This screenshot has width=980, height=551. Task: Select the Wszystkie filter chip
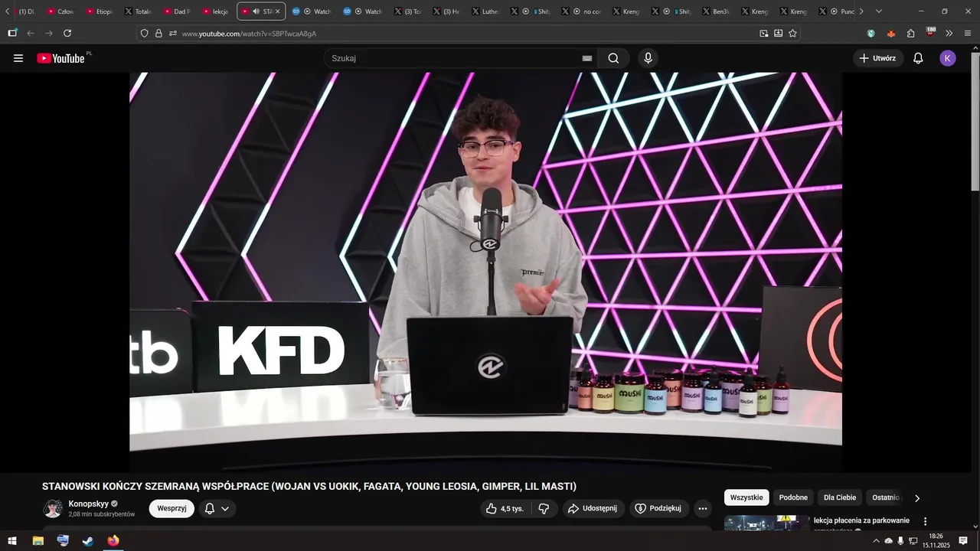(x=746, y=497)
